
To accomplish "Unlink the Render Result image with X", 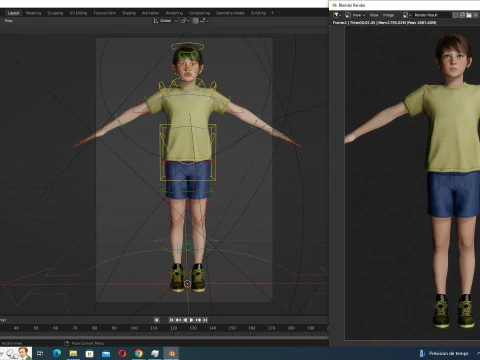I will click(x=476, y=15).
